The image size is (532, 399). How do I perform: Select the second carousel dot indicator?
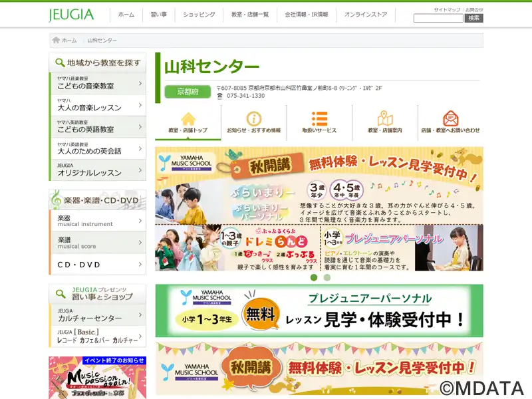coord(327,277)
